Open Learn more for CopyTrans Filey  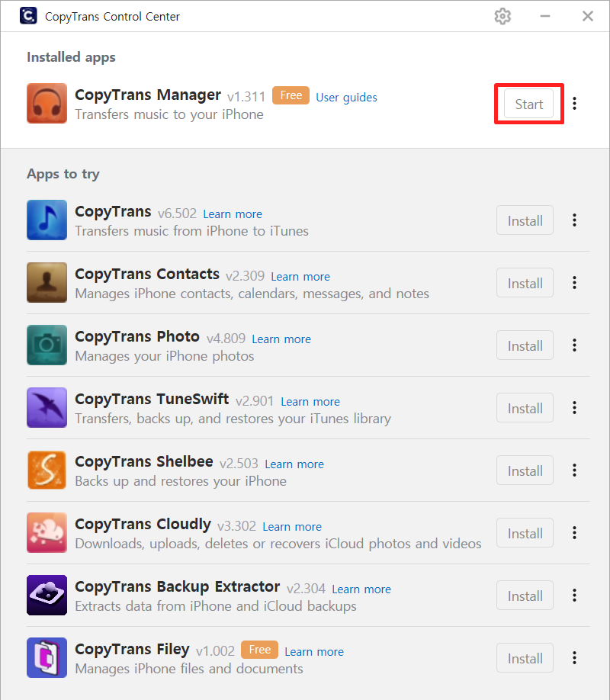click(x=314, y=651)
